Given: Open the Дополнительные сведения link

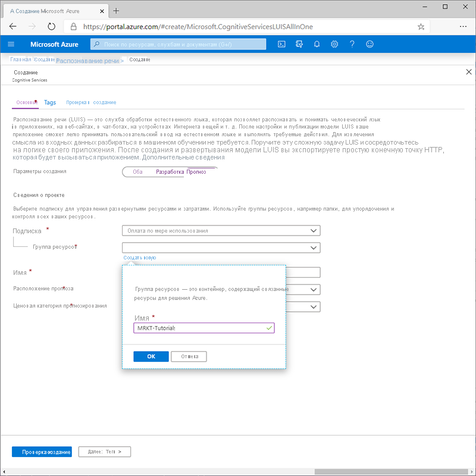Looking at the screenshot, I should (x=183, y=157).
